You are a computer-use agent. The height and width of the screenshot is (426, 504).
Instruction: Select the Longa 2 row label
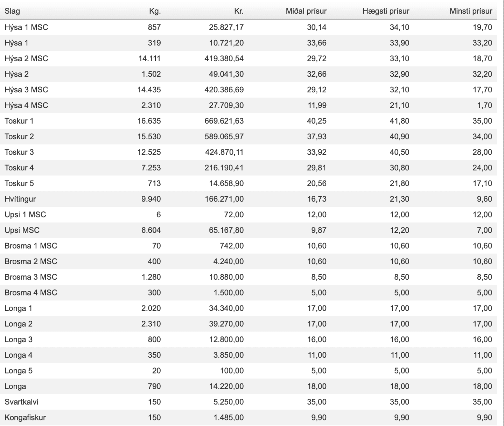coord(19,324)
